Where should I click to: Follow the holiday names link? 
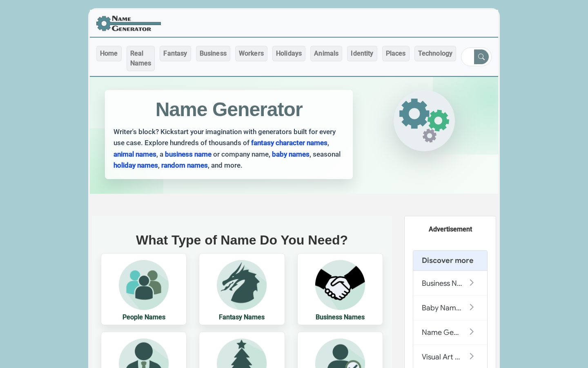click(x=136, y=165)
